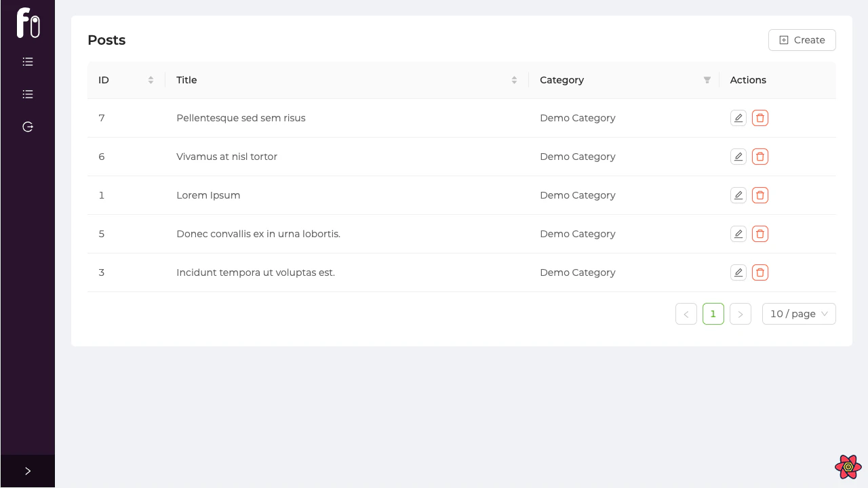Select page 1 in the pagination
This screenshot has height=488, width=868.
[x=713, y=314]
